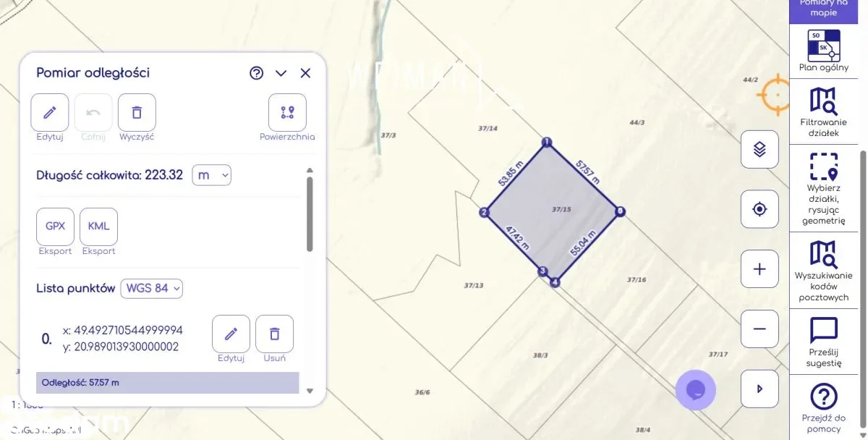Delete point 0 with Usuń
This screenshot has height=440, width=868.
coord(274,334)
